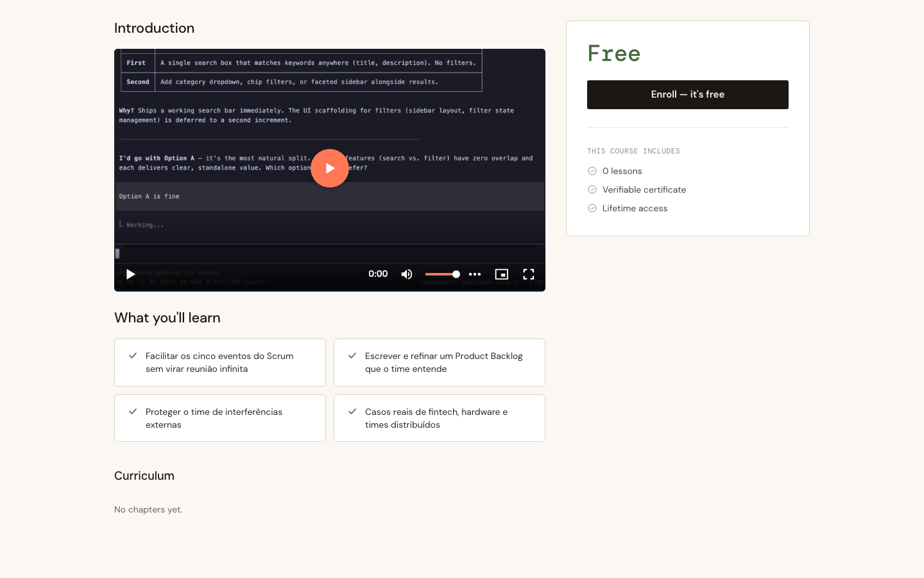Screen dimensions: 924x578
Task: Play the video from the control bar
Action: 130,274
